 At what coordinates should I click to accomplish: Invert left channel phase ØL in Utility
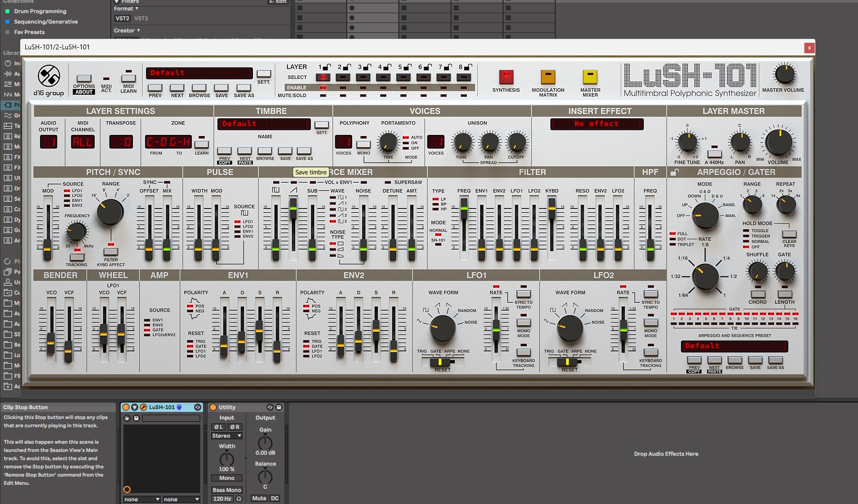click(218, 427)
